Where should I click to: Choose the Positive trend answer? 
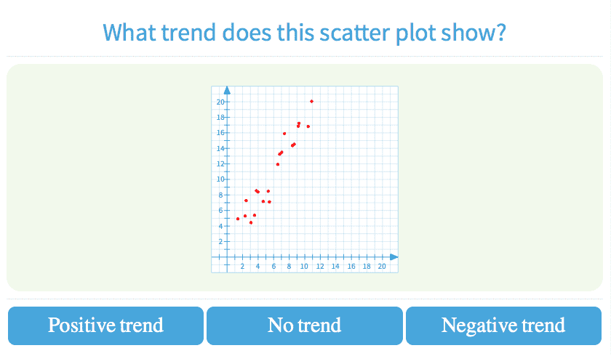click(105, 325)
